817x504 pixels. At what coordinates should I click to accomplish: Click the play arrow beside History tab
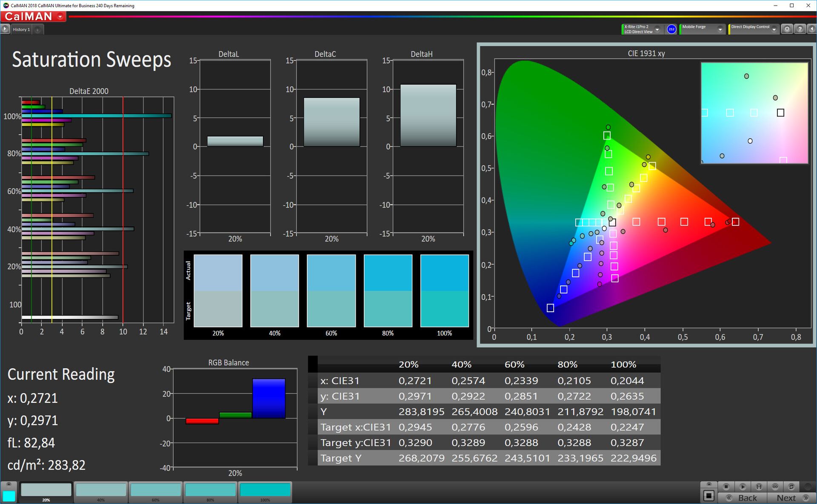pos(5,29)
